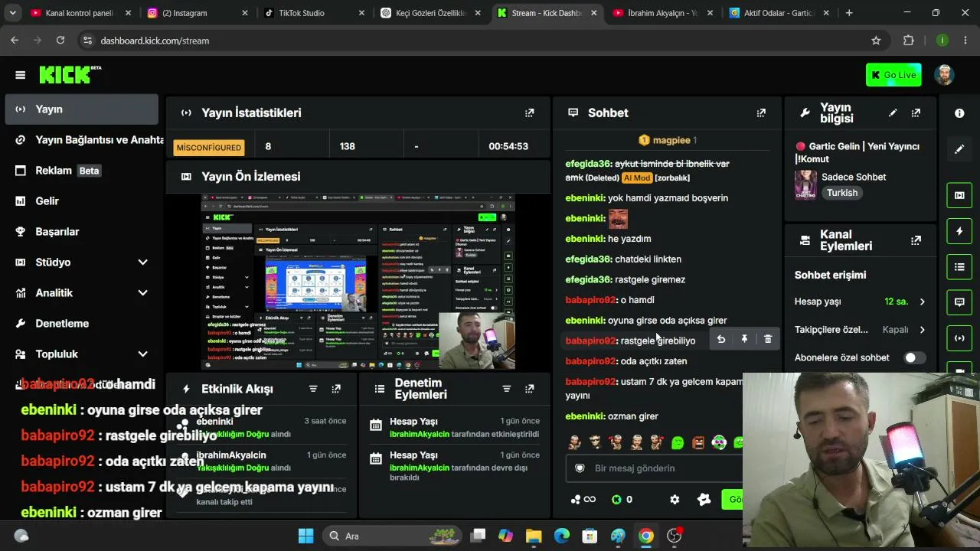Switch to the Kanal kontrol paneli tab
The height and width of the screenshot is (551, 980).
pyautogui.click(x=80, y=13)
